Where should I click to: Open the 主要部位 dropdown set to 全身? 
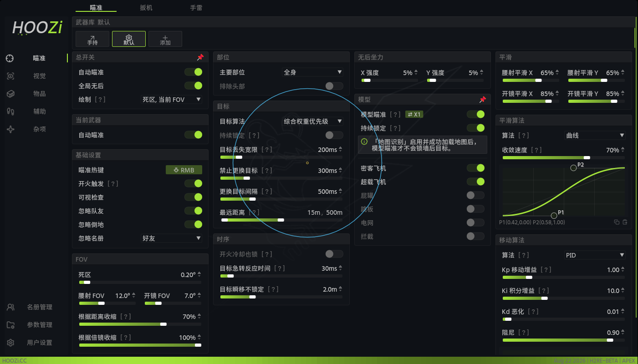tap(312, 72)
